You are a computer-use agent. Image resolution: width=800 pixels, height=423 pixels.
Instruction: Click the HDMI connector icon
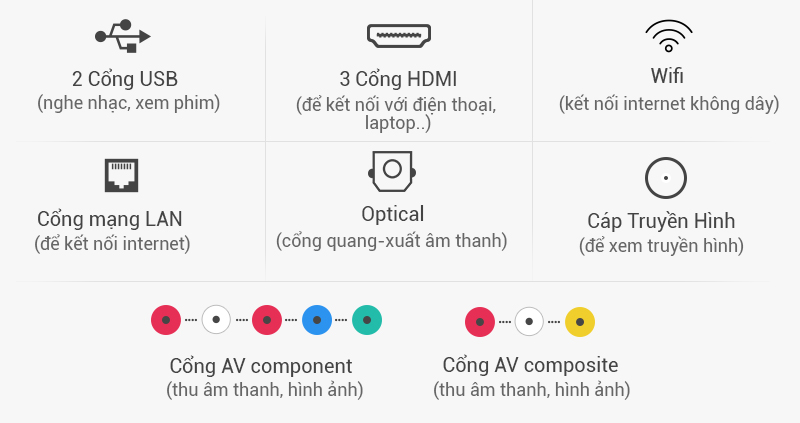399,36
